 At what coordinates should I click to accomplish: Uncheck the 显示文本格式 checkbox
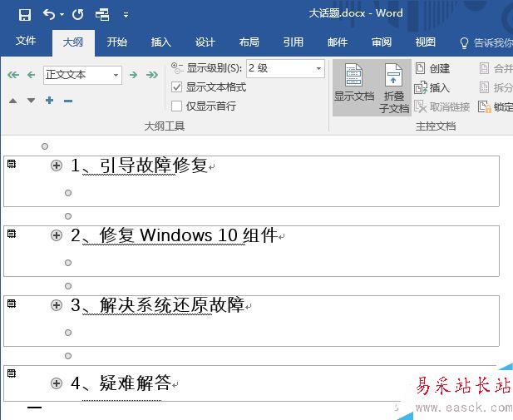pyautogui.click(x=176, y=87)
